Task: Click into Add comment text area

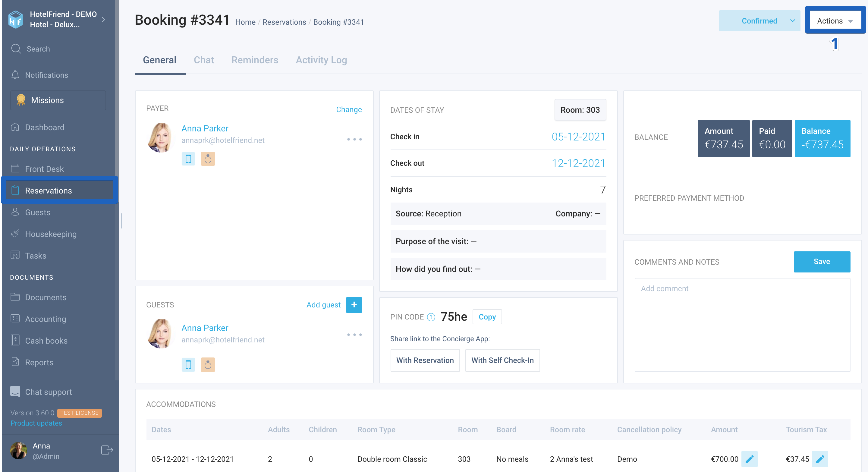Action: (x=743, y=325)
